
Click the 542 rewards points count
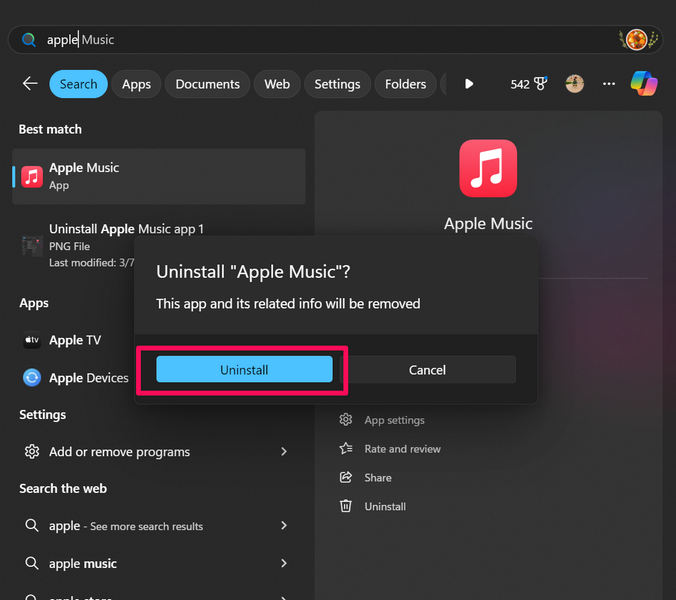[x=520, y=84]
